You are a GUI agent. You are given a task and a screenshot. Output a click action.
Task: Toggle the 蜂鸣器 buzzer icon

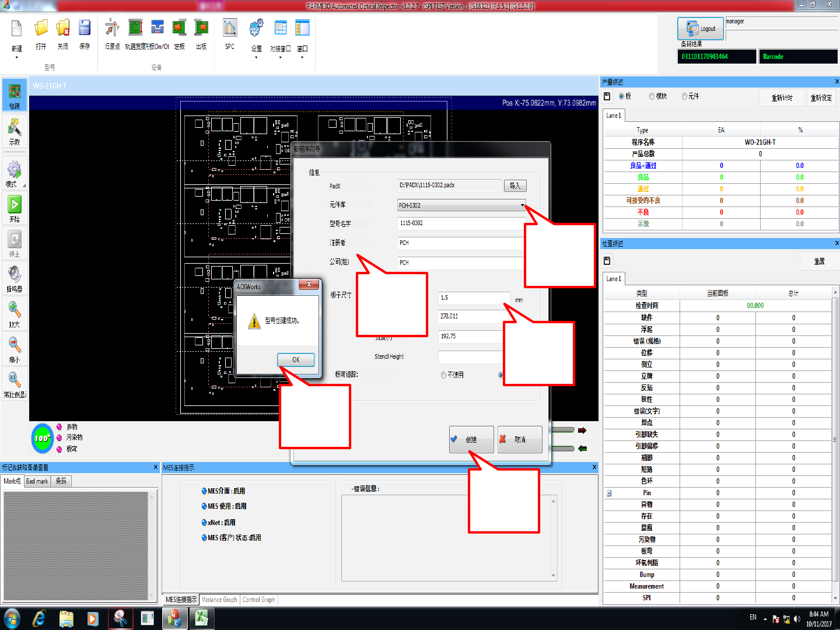(14, 274)
